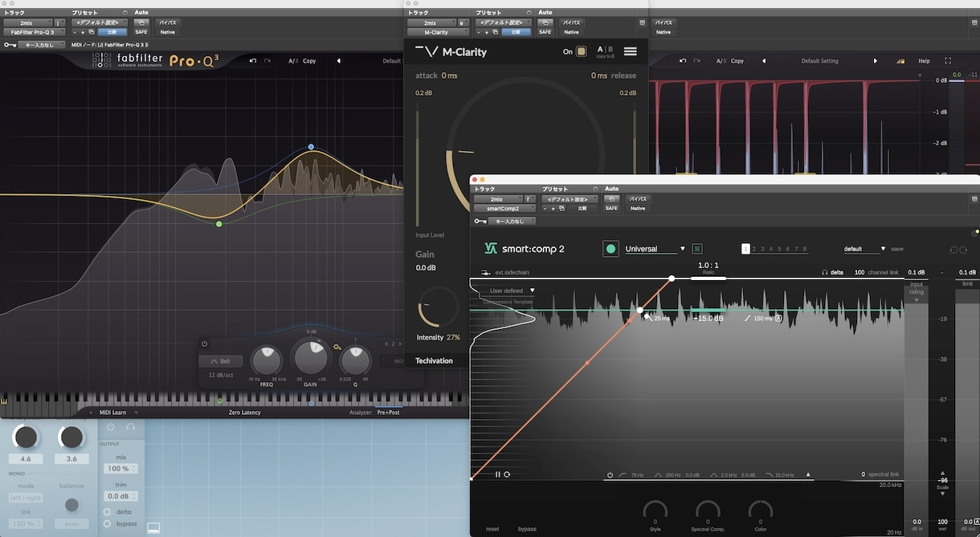Image resolution: width=980 pixels, height=537 pixels.
Task: Click the auto release A icon by 150 ms
Action: pos(778,319)
